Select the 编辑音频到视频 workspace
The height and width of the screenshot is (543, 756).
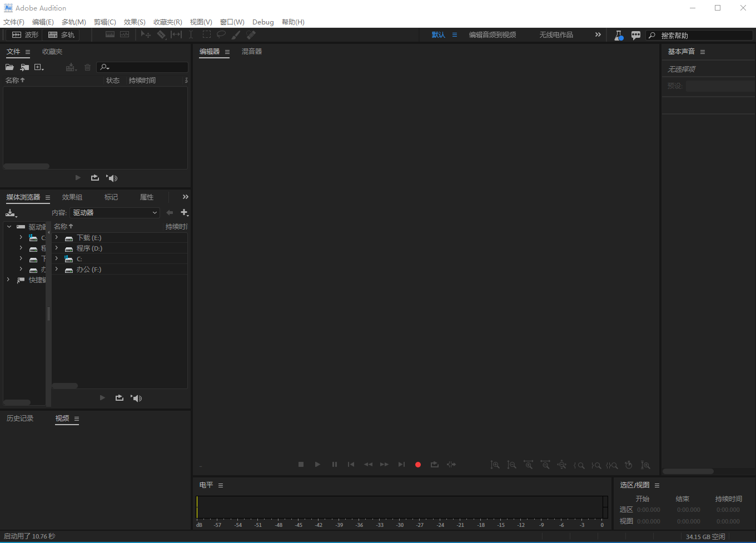(492, 35)
